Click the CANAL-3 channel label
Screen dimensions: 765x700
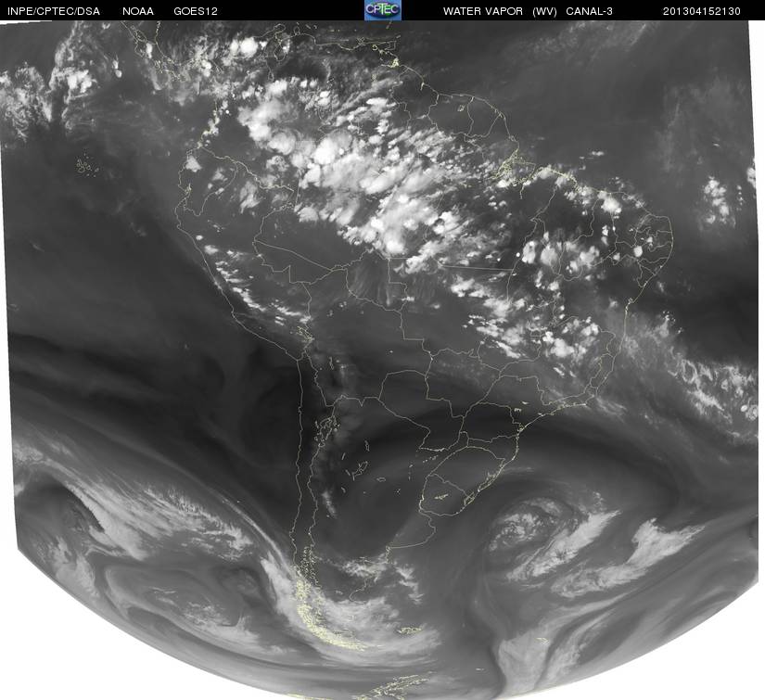[x=590, y=11]
